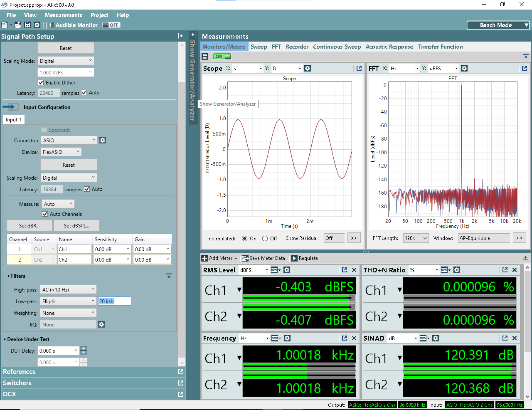The height and width of the screenshot is (410, 532).
Task: Open the RMS Level dBFS unit dropdown
Action: (x=254, y=270)
